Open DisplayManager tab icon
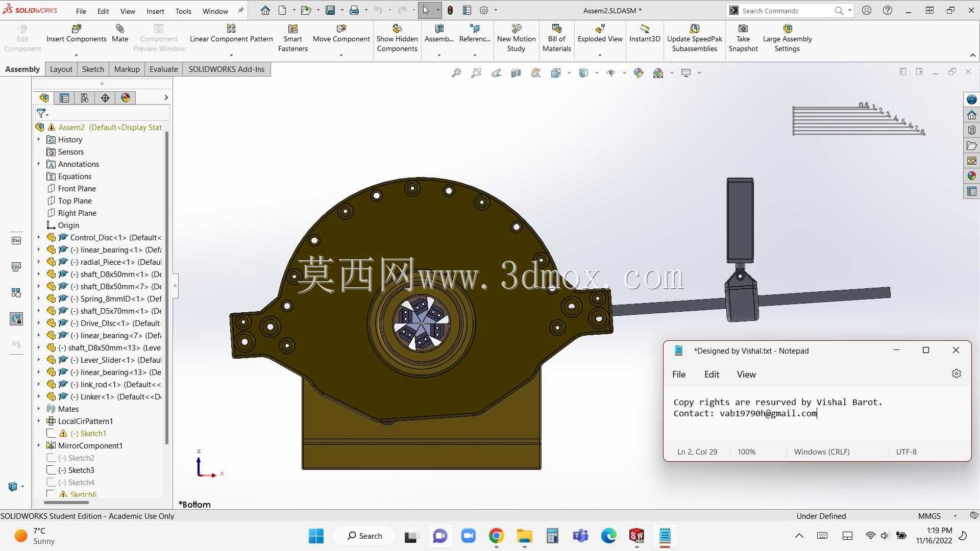The image size is (980, 551). [126, 97]
